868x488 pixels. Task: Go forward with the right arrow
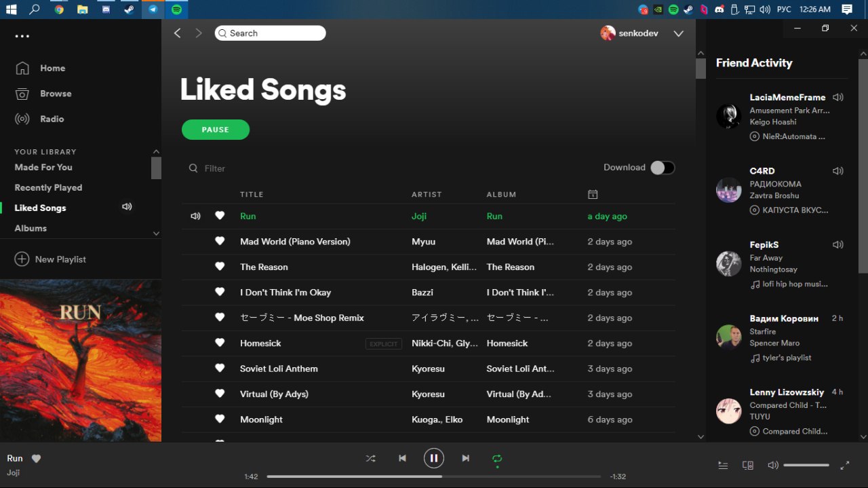(x=199, y=33)
